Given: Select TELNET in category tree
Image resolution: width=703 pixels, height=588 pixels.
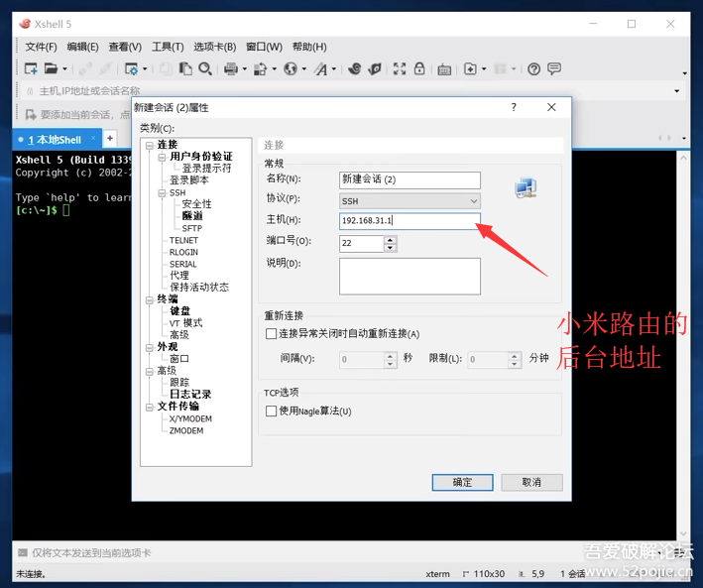Looking at the screenshot, I should pos(183,240).
